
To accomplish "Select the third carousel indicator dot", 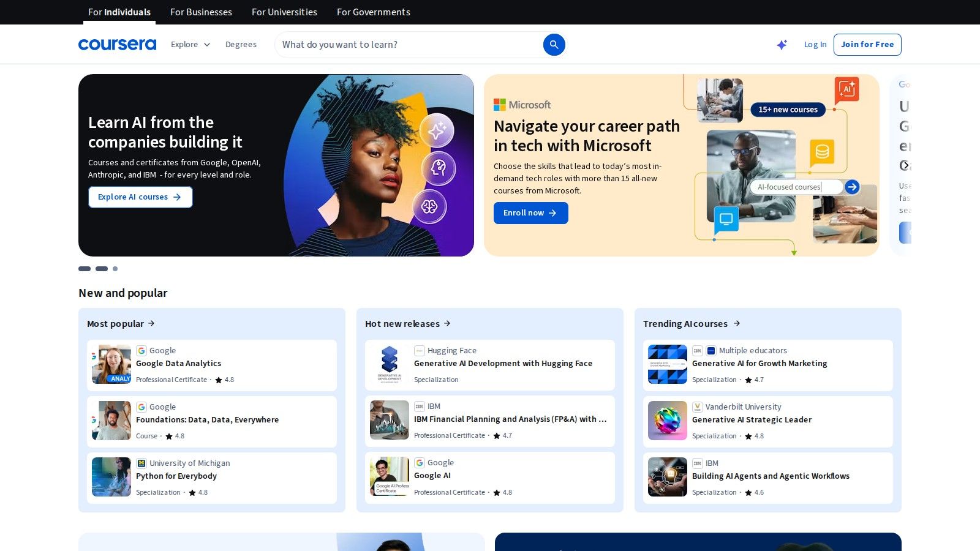I will pyautogui.click(x=115, y=269).
